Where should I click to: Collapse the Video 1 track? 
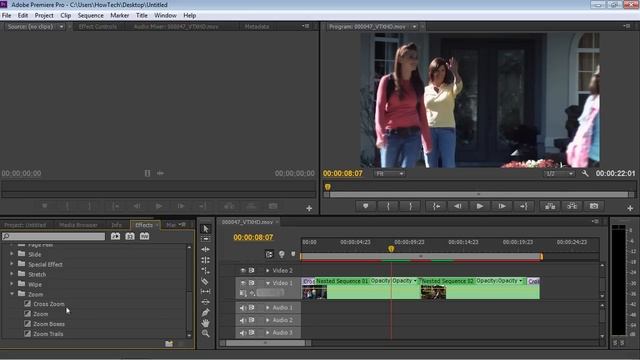pyautogui.click(x=268, y=283)
